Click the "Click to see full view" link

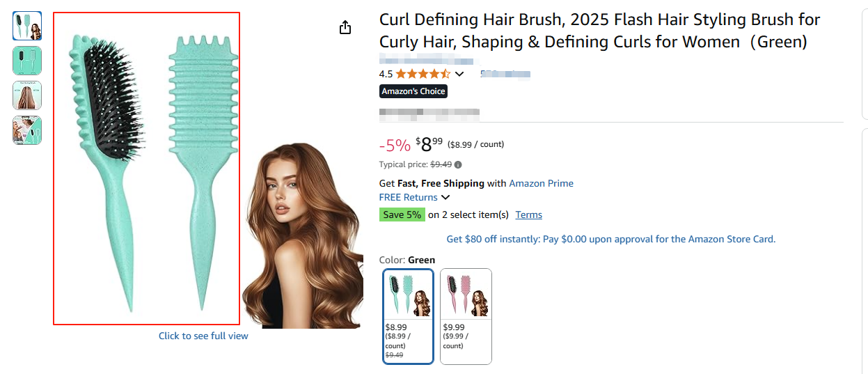pos(203,336)
